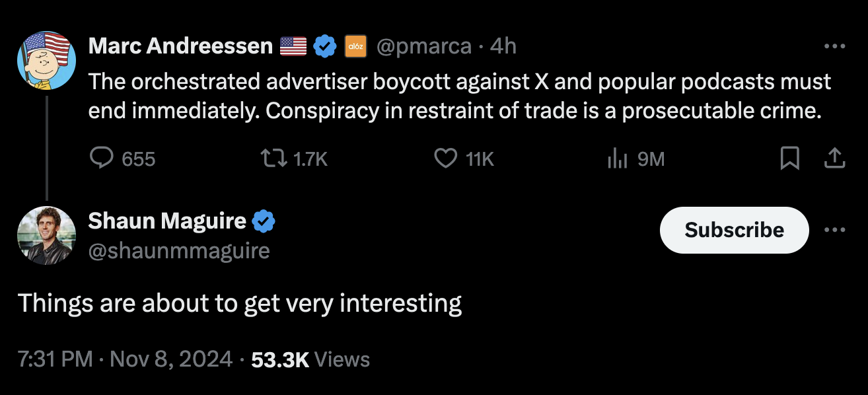Open replies on Marc Andreessen's post

point(122,159)
